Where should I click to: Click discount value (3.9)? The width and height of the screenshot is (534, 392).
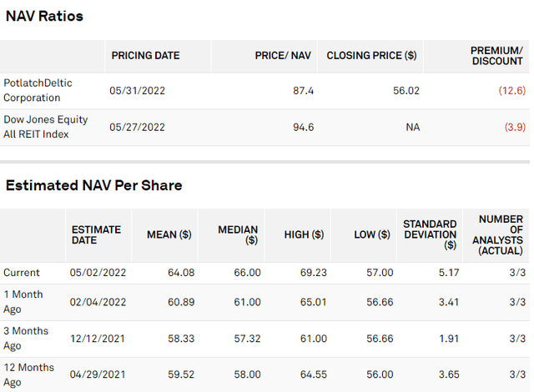pos(515,128)
